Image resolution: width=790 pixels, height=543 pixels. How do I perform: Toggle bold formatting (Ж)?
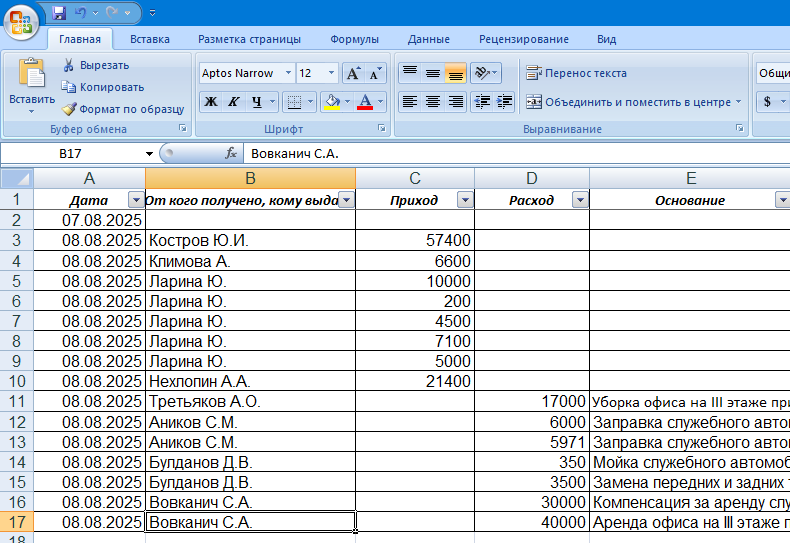tap(211, 101)
